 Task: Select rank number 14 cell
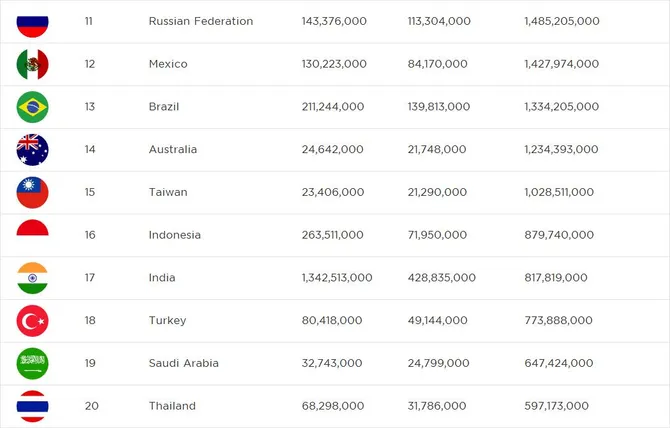coord(90,149)
